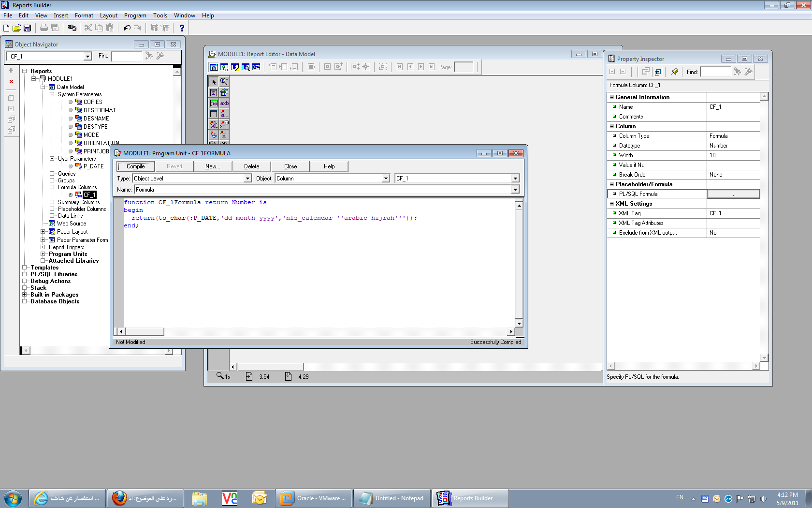812x508 pixels.
Task: Click the Save icon in main toolbar
Action: click(x=28, y=28)
